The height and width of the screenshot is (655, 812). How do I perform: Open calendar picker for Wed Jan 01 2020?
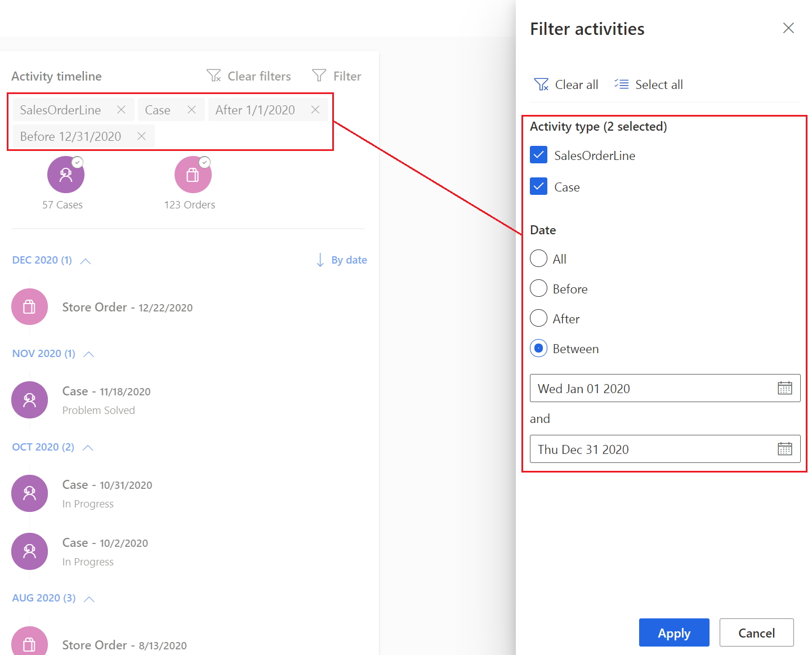pyautogui.click(x=786, y=387)
